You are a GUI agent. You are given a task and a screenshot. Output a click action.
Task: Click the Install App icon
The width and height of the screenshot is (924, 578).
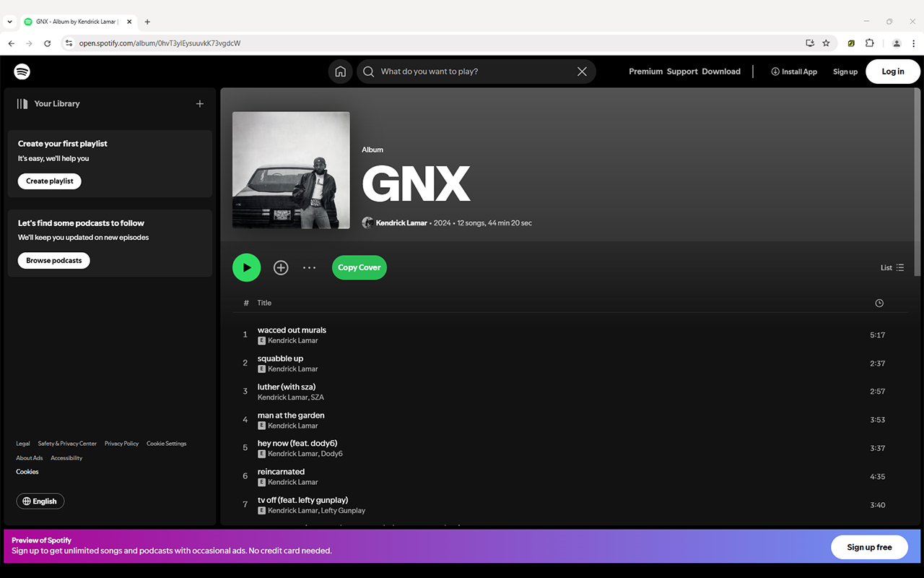(x=775, y=71)
